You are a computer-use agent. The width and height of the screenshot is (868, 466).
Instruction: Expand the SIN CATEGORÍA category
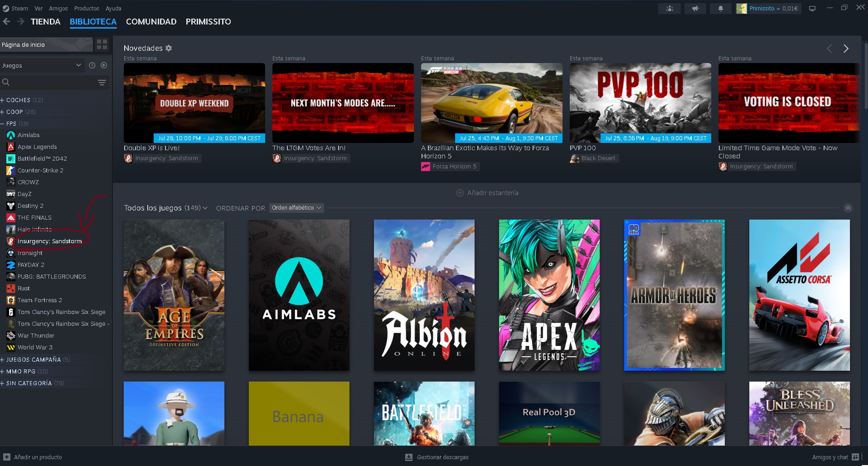(2, 383)
